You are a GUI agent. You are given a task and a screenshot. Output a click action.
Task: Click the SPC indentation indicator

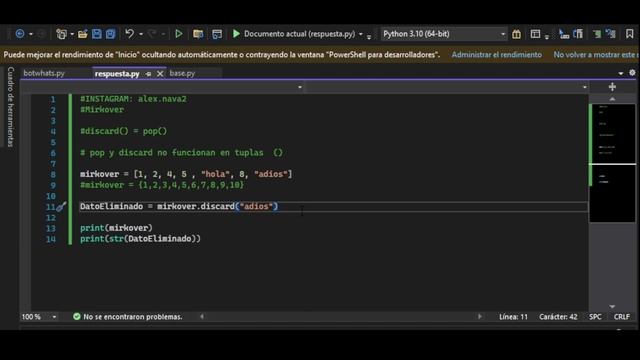(595, 317)
